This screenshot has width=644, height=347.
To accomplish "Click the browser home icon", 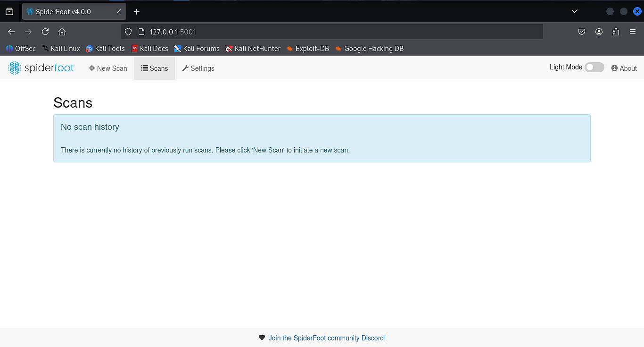I will 62,32.
